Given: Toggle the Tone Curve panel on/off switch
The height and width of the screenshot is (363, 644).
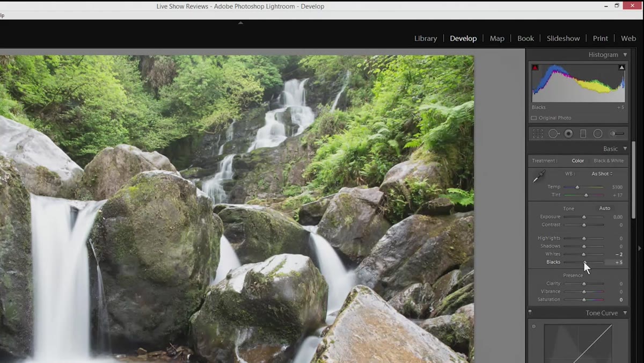Looking at the screenshot, I should click(530, 311).
